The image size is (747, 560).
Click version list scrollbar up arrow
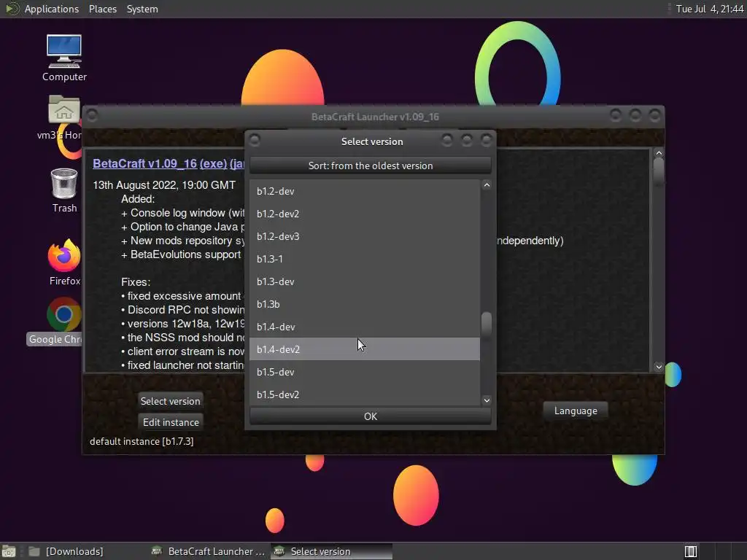[x=487, y=185]
